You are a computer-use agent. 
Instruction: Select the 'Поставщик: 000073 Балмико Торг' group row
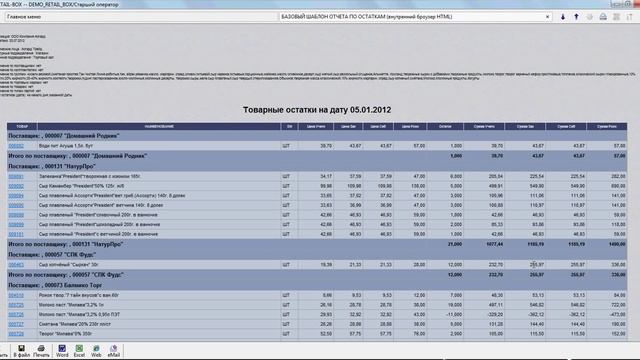coord(317,285)
